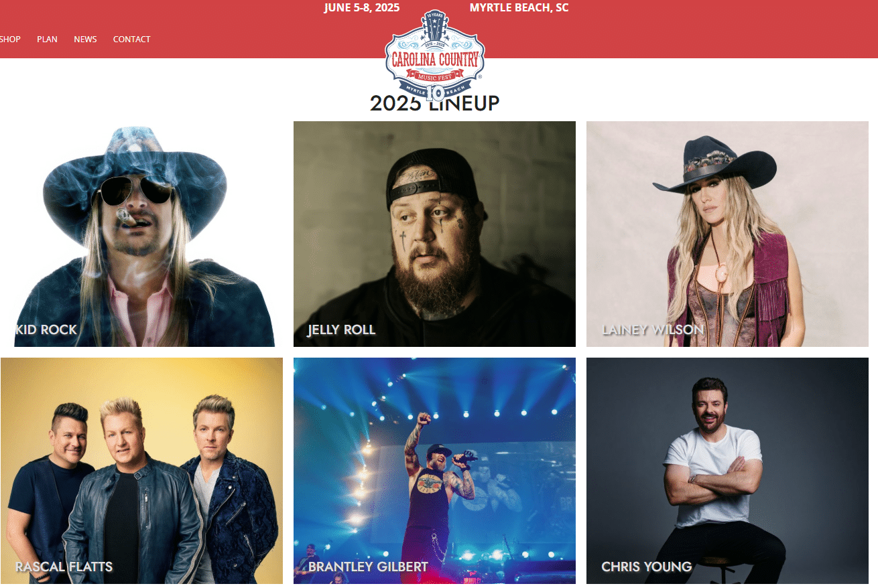
Task: Open the PLAN menu item
Action: 47,40
